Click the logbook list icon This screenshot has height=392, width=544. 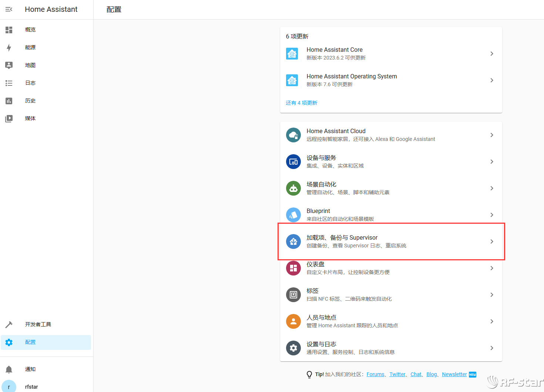[9, 83]
